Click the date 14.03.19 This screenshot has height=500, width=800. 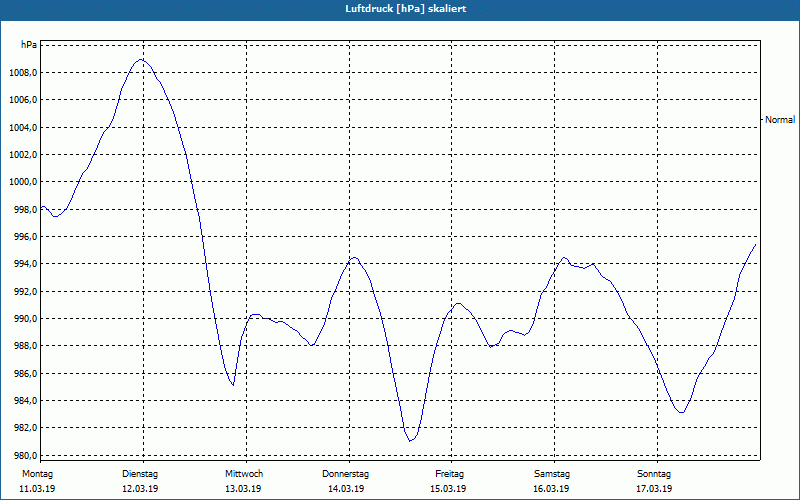[346, 489]
